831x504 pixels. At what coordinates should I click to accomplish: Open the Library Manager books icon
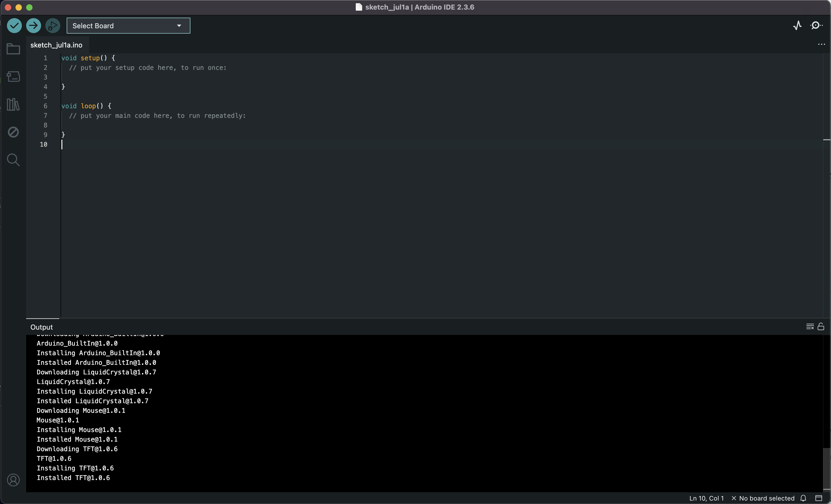point(14,104)
